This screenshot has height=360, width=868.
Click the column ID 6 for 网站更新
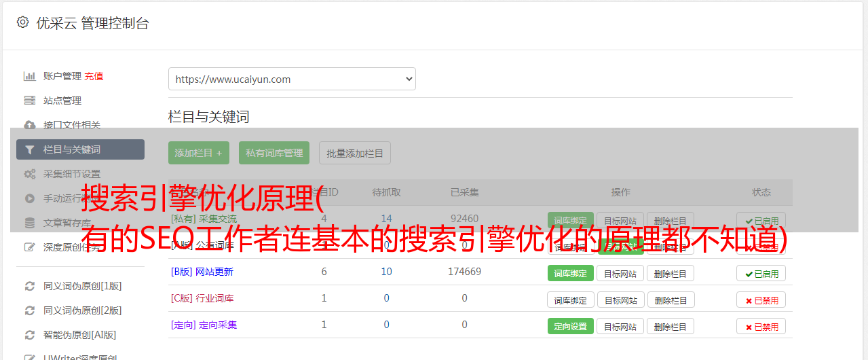click(x=324, y=272)
